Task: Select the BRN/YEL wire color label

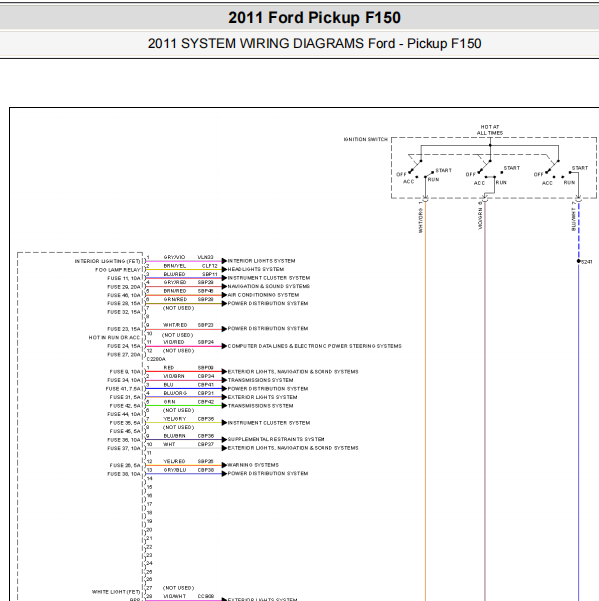Action: [175, 266]
